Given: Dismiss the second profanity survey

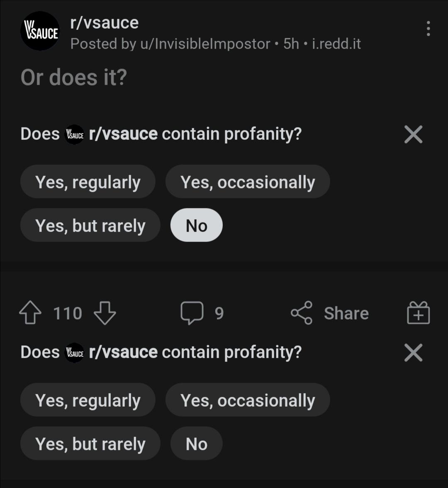Looking at the screenshot, I should coord(413,352).
